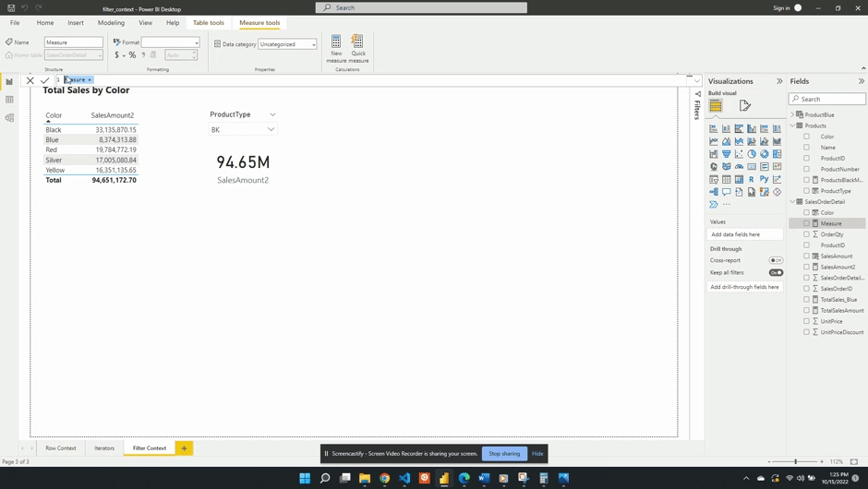The width and height of the screenshot is (868, 489).
Task: Toggle the Keep all filters switch
Action: [x=776, y=272]
